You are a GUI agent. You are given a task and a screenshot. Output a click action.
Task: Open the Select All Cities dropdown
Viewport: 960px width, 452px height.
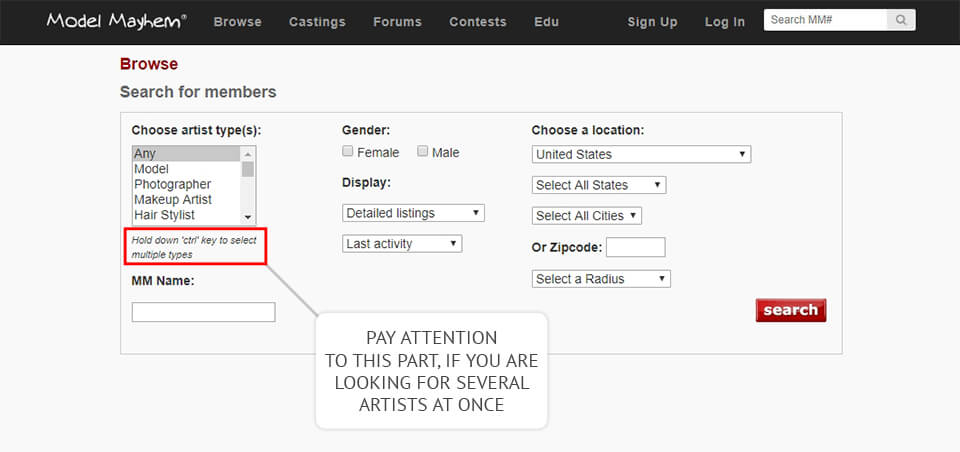coord(586,216)
